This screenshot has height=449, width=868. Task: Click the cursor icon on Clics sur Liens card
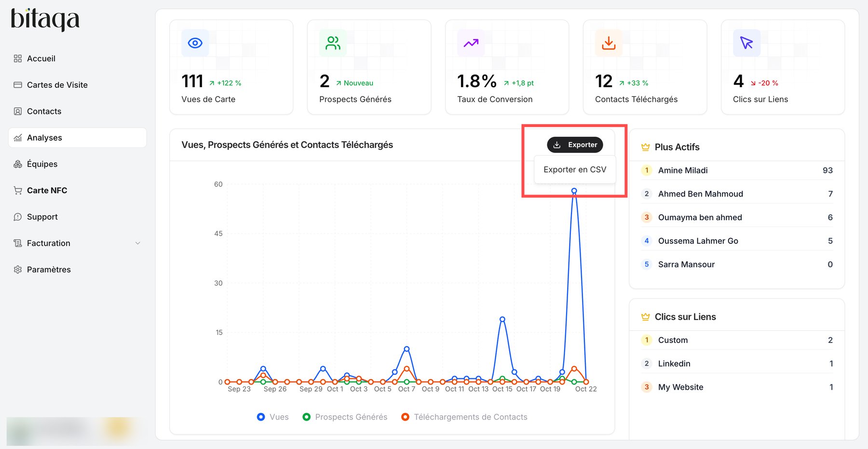point(747,43)
